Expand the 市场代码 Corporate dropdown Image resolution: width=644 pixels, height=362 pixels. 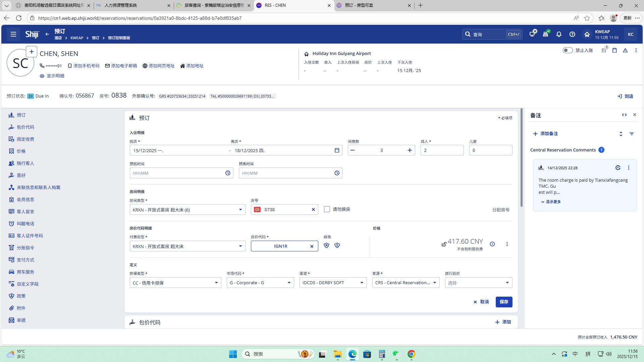click(260, 283)
